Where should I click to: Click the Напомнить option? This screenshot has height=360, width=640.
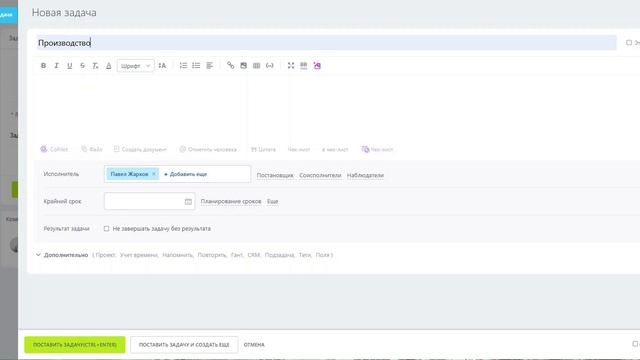[178, 255]
